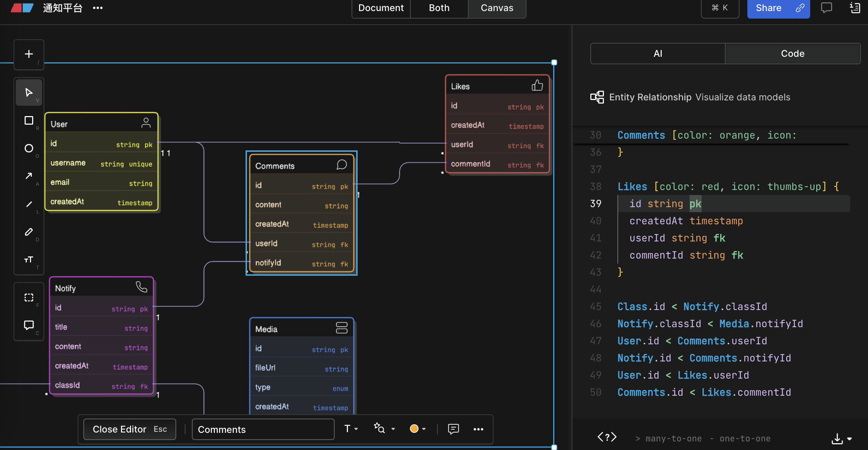Open the code syntax help icon
868x450 pixels.
607,437
